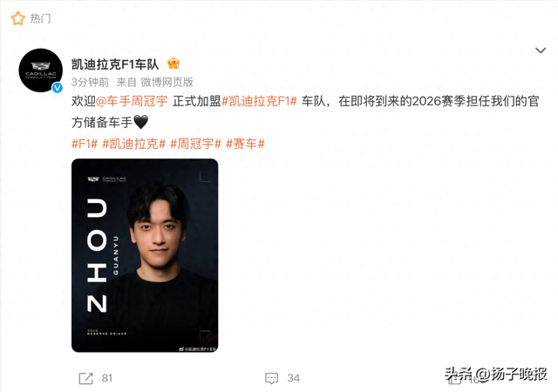Click the blue verified badge on avatar
This screenshot has height=392, width=558.
click(x=58, y=87)
